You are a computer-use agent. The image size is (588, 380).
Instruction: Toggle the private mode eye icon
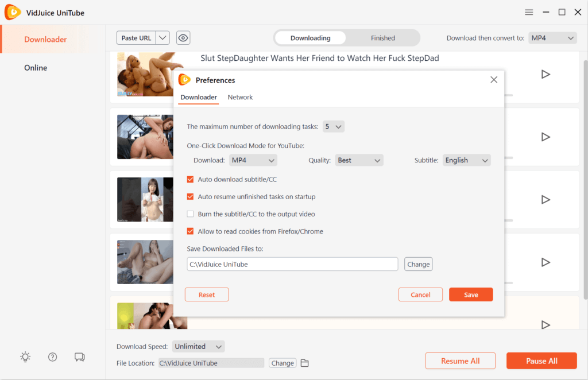183,38
